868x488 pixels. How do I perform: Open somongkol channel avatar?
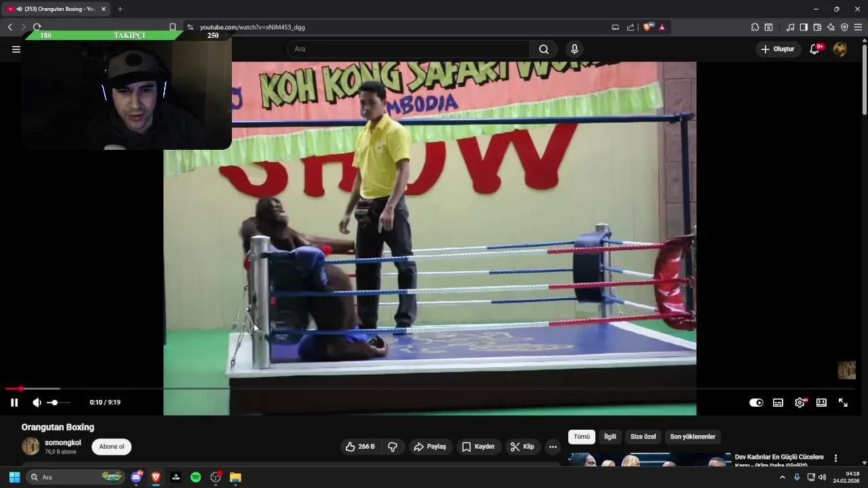point(31,446)
